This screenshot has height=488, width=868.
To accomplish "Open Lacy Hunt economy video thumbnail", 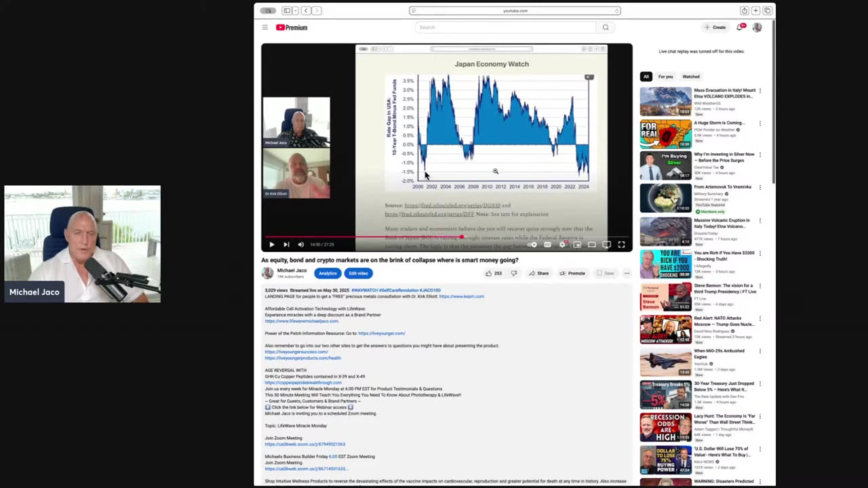I will pos(666,427).
